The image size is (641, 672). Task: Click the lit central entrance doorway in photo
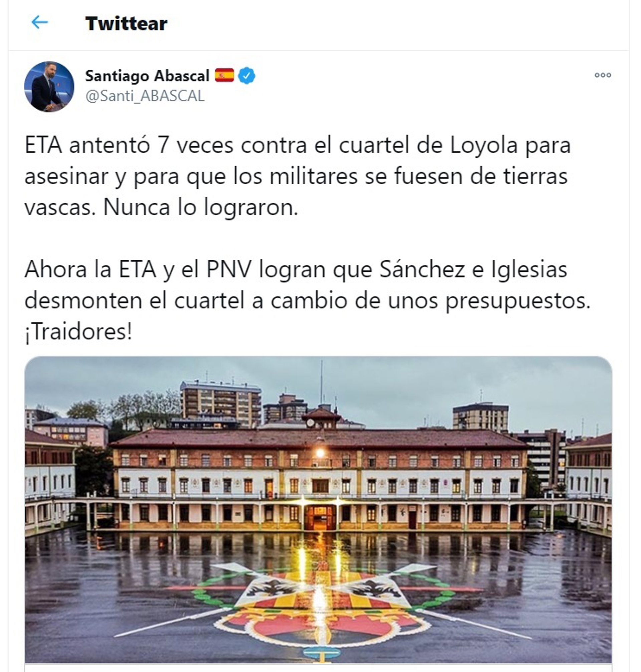pos(320,517)
